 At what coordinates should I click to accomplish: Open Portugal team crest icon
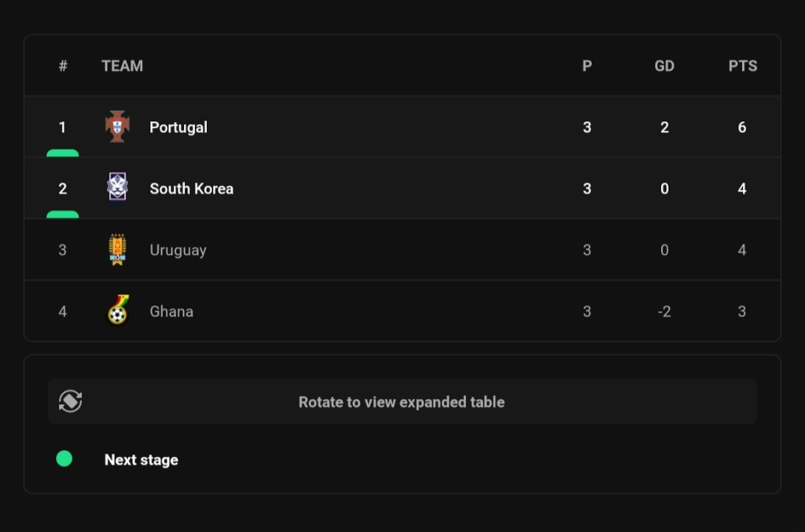[117, 127]
